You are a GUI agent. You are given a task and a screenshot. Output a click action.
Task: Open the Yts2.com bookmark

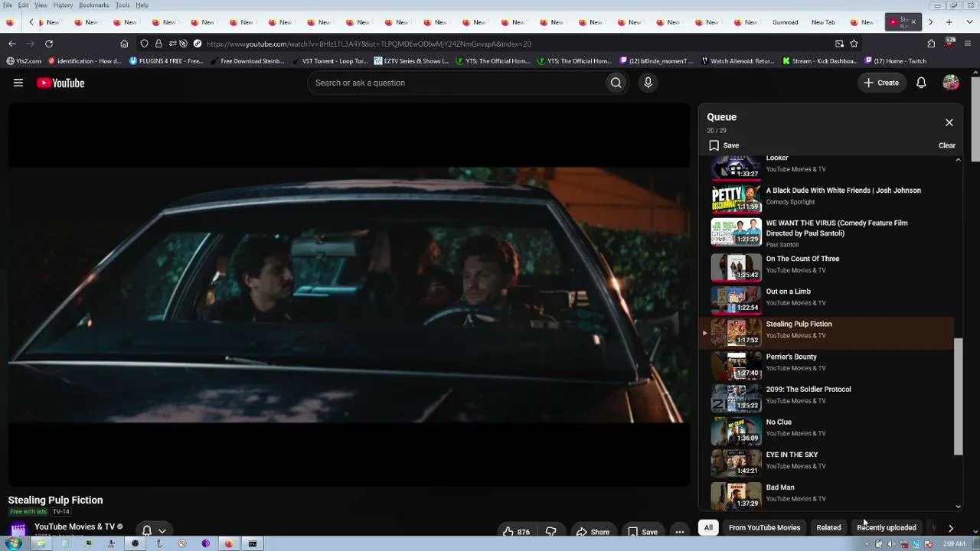24,61
